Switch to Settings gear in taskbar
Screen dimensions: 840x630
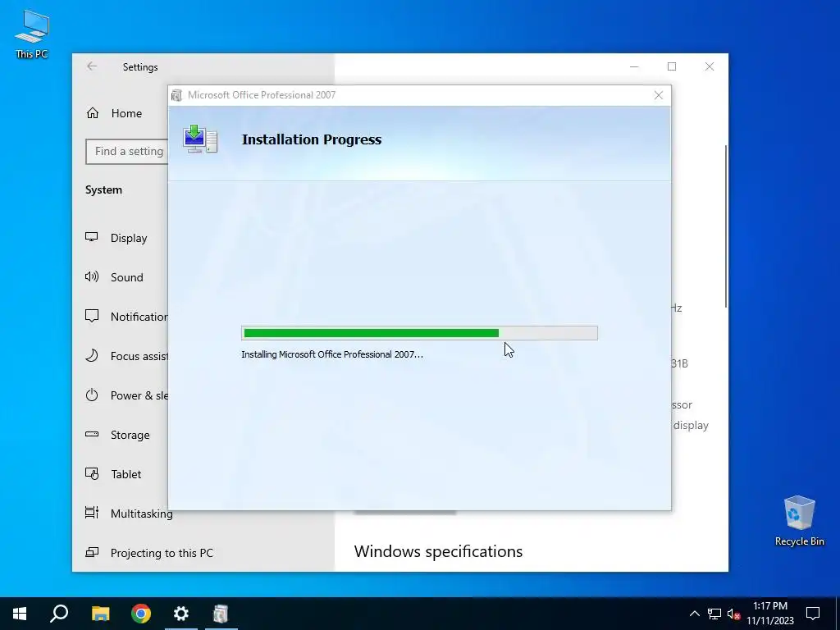click(x=181, y=614)
